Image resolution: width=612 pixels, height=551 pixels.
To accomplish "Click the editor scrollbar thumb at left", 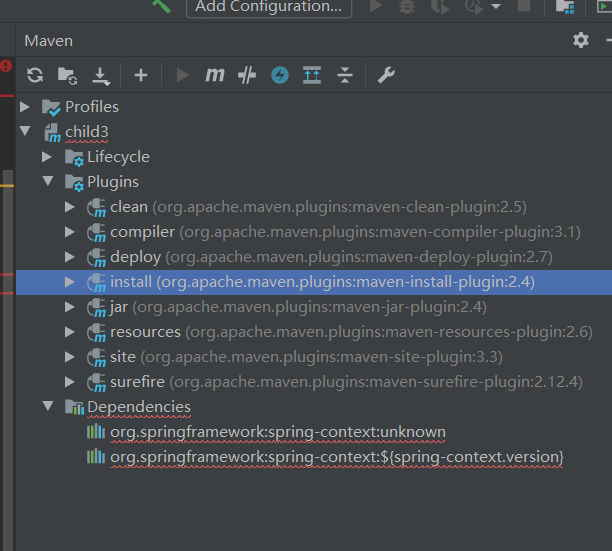I will click(8, 360).
